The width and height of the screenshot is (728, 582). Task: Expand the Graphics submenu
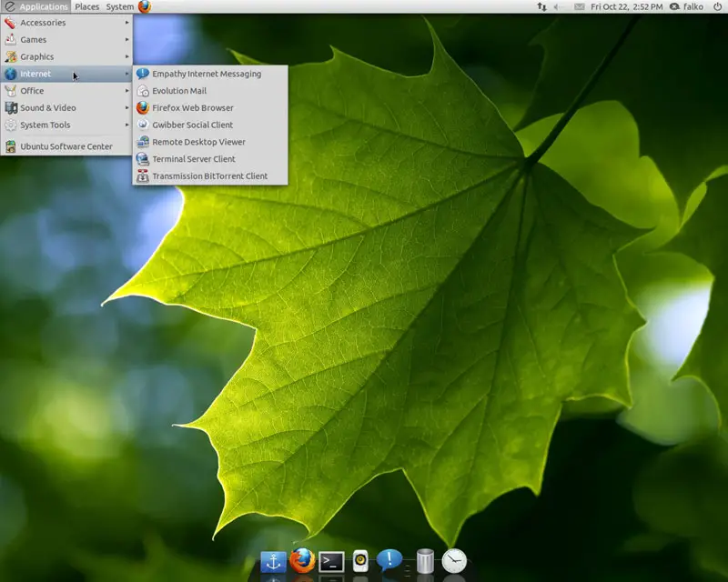click(x=66, y=56)
